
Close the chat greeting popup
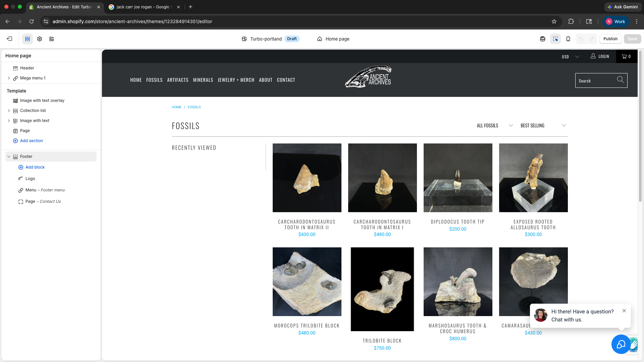coord(624,311)
